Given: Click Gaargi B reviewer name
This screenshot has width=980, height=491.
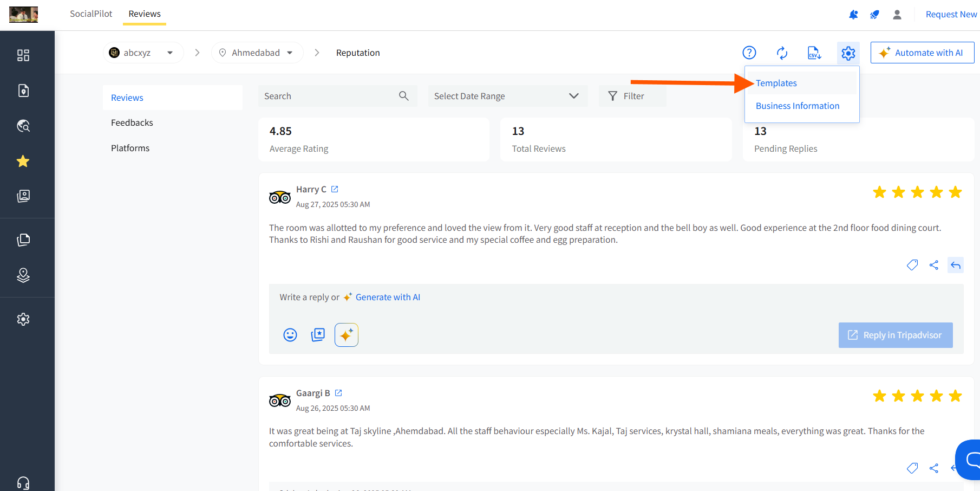Looking at the screenshot, I should click(x=313, y=393).
